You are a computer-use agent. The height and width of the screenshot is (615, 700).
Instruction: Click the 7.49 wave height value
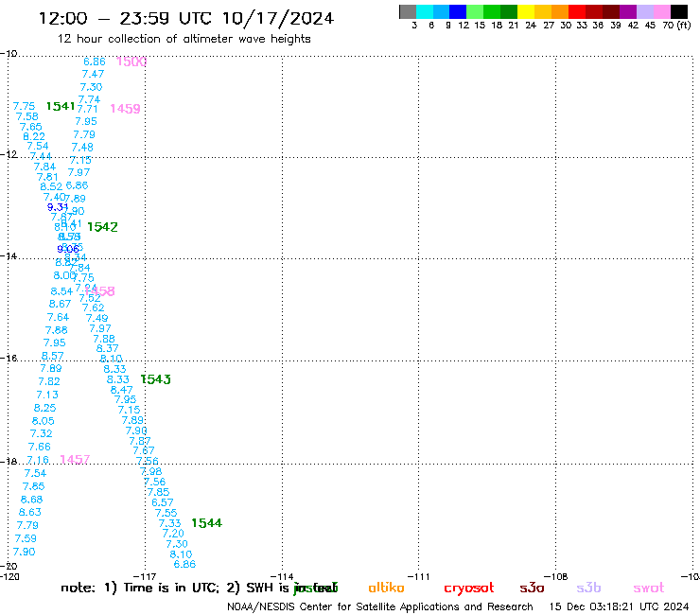pyautogui.click(x=96, y=318)
